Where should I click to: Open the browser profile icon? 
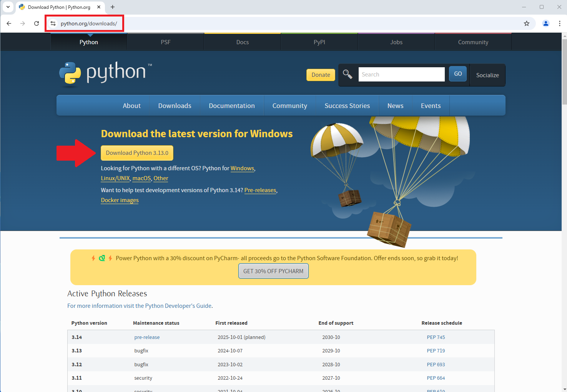tap(546, 23)
